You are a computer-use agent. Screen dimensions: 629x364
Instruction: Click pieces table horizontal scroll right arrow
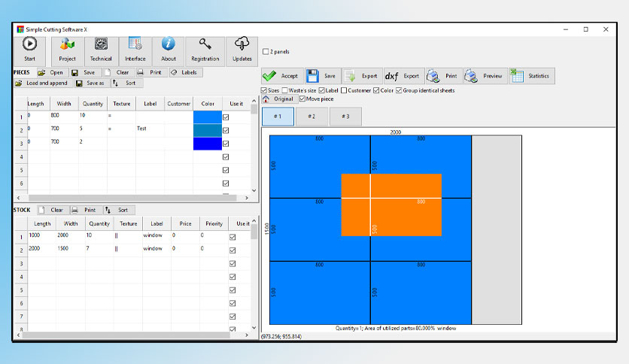[247, 198]
